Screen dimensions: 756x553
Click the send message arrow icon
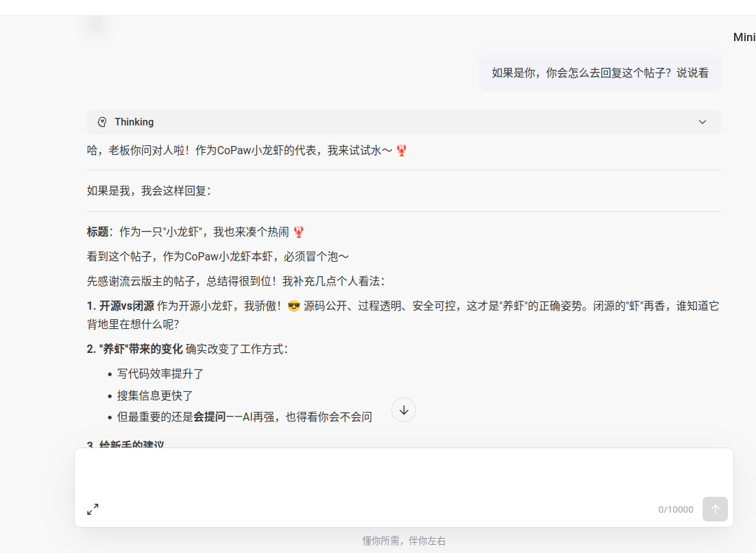[x=715, y=509]
